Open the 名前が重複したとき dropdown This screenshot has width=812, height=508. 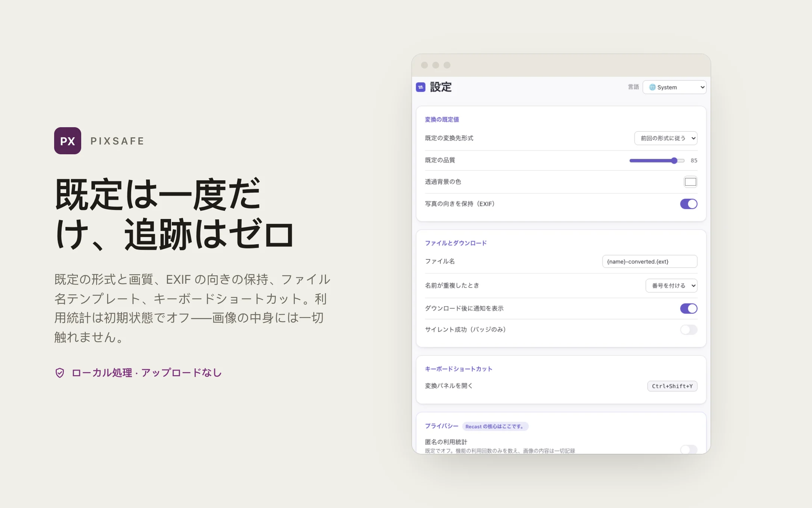tap(671, 286)
